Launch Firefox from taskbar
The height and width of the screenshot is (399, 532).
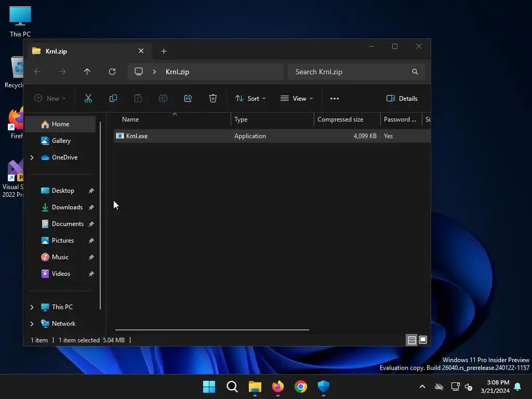278,387
